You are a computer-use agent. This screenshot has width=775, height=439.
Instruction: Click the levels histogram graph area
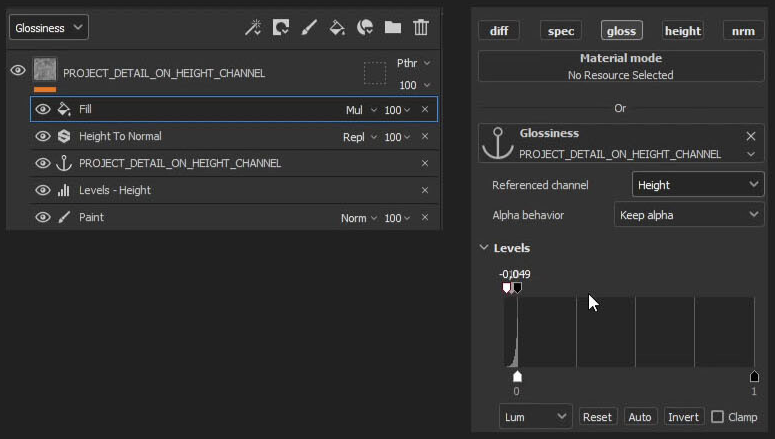click(x=629, y=332)
